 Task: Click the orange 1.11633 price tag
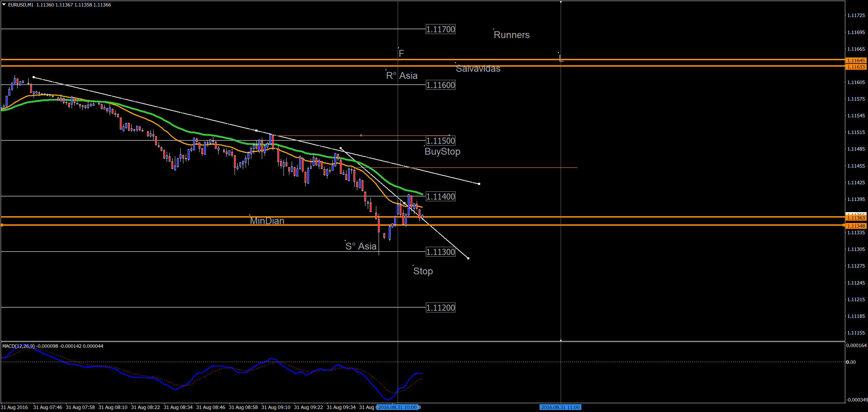(856, 67)
